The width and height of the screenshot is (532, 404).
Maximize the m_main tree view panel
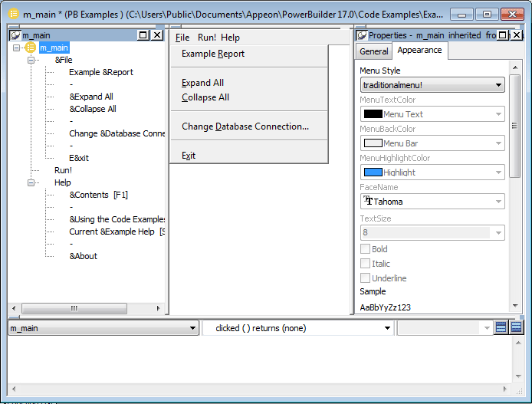[144, 35]
